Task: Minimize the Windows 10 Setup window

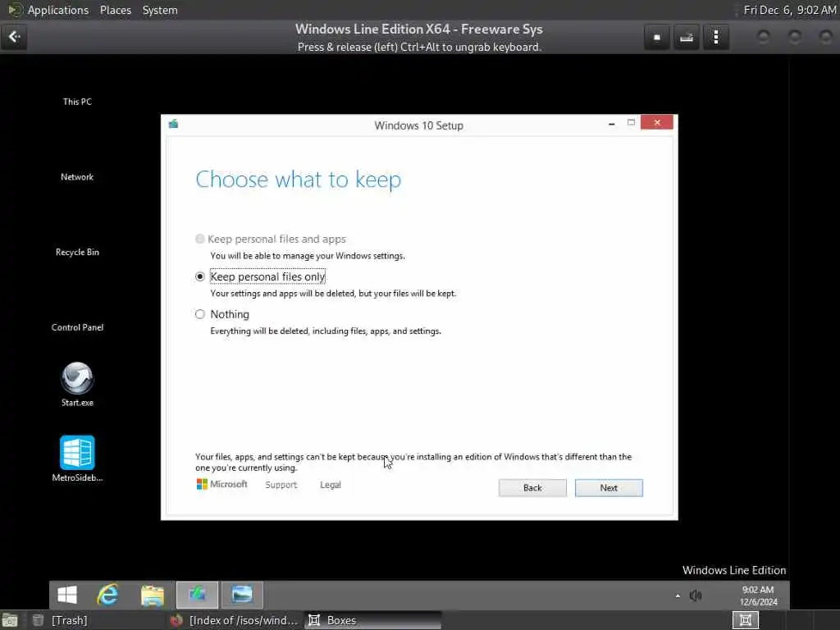Action: [x=611, y=123]
